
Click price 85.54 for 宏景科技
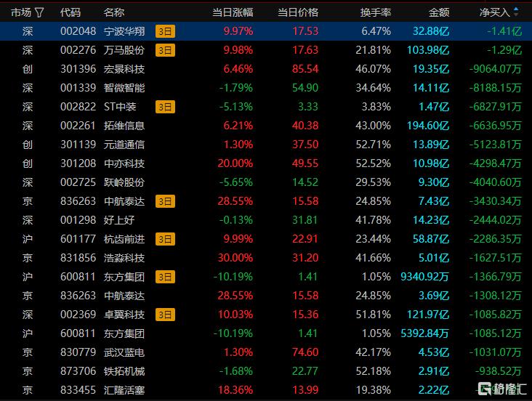pyautogui.click(x=305, y=69)
